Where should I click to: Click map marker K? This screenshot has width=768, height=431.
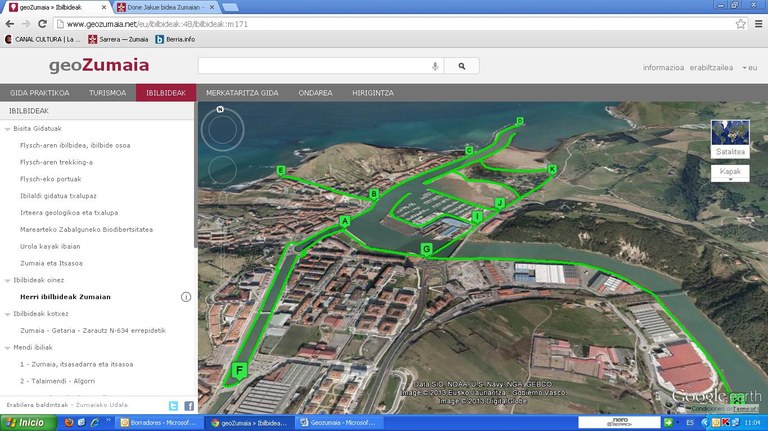click(x=552, y=169)
